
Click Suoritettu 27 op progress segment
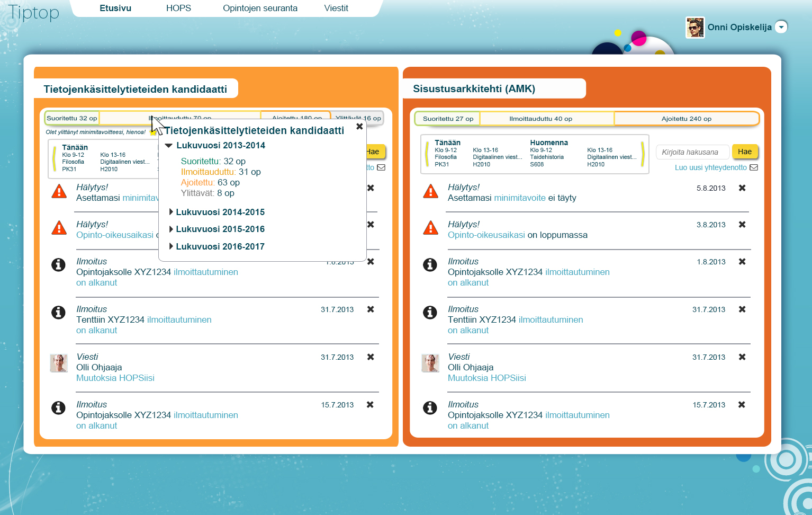(448, 119)
